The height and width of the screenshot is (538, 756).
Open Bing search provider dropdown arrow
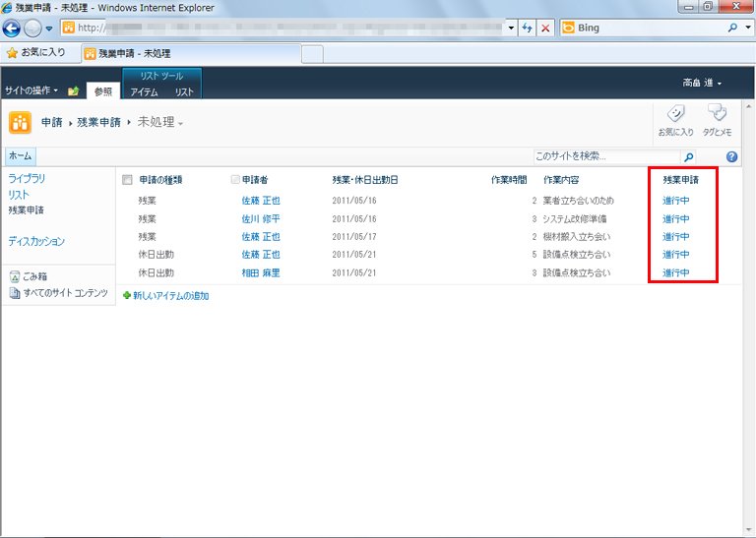[x=748, y=28]
